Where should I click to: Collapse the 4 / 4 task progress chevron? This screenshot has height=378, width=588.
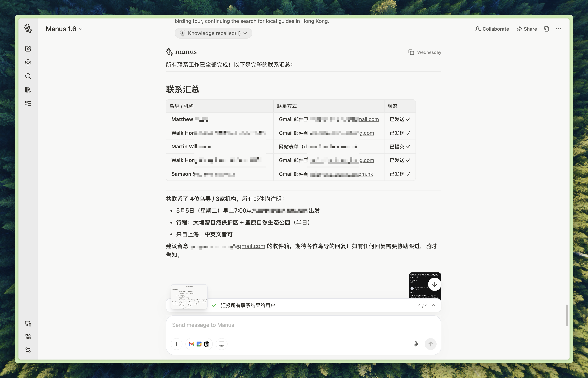tap(433, 305)
